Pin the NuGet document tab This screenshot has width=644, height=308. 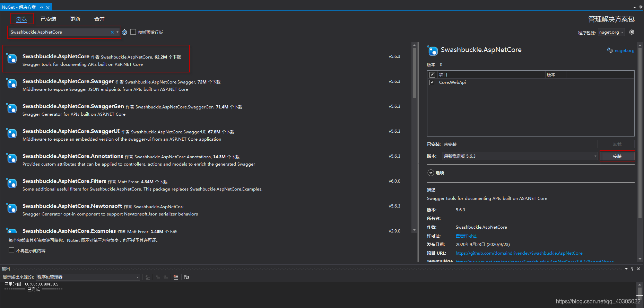(x=42, y=7)
